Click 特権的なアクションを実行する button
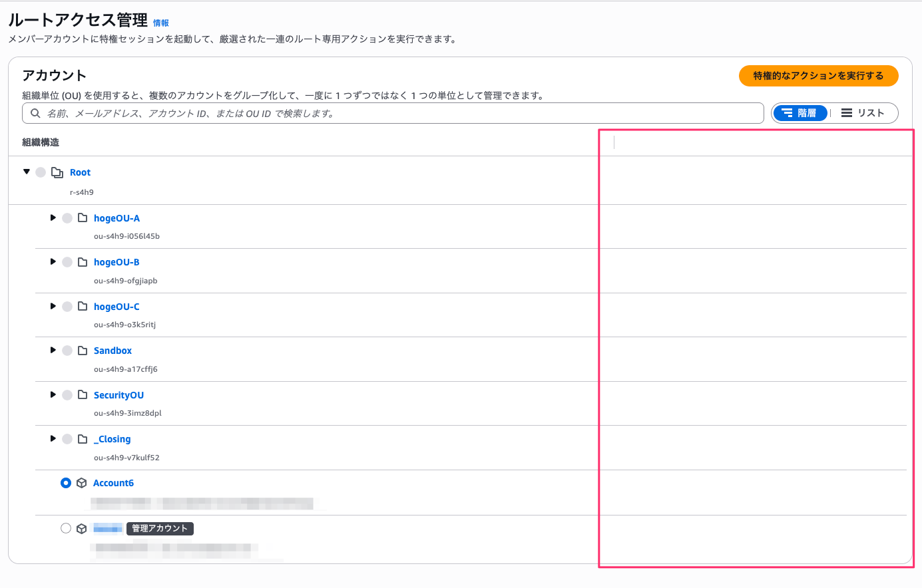The height and width of the screenshot is (588, 922). click(818, 76)
